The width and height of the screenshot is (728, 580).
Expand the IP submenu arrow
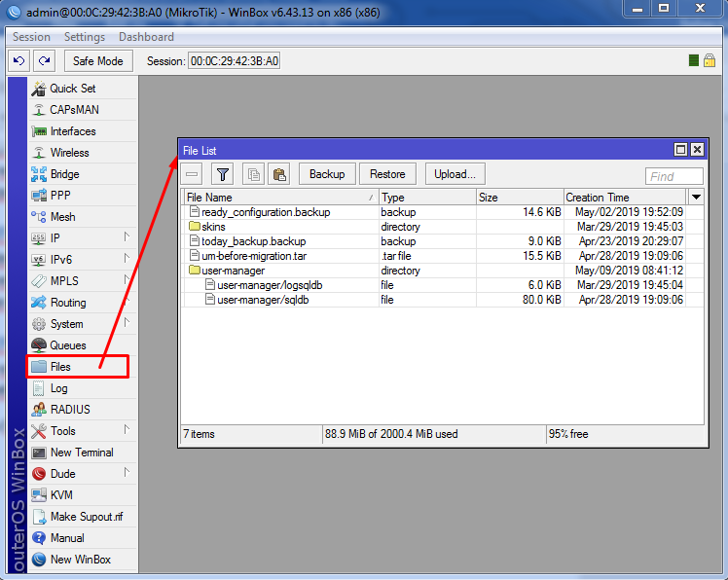(127, 236)
